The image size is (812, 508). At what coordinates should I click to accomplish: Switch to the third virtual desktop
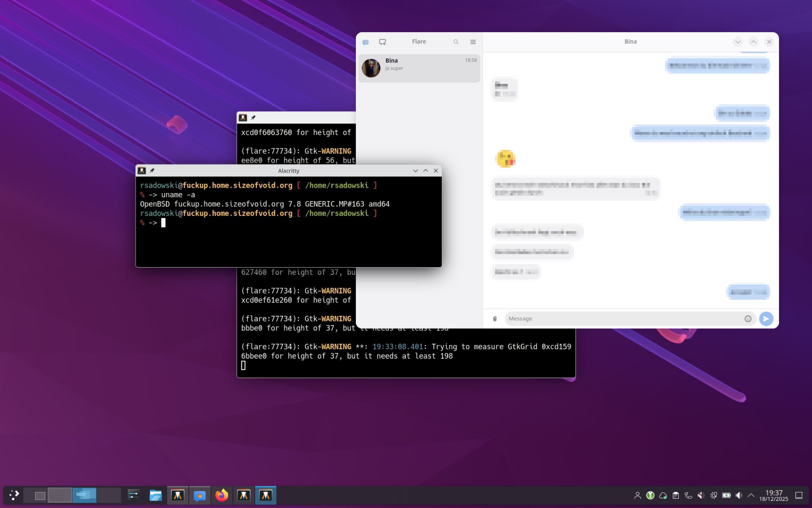tap(84, 495)
